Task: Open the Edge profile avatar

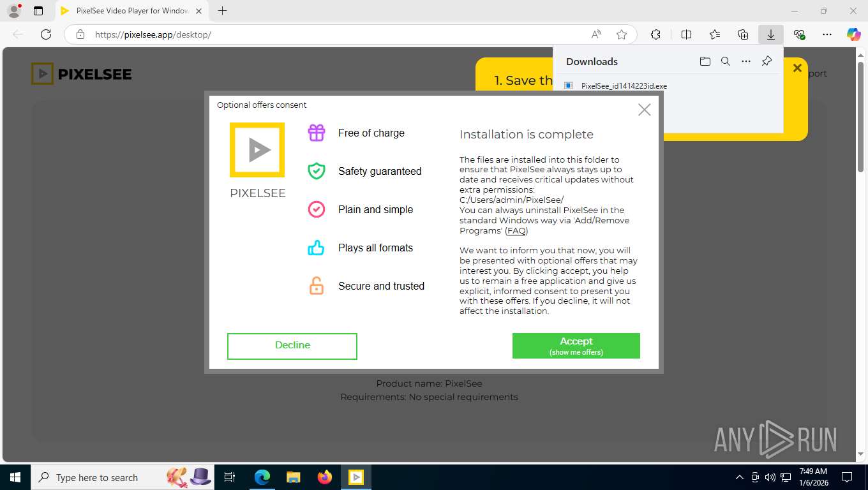Action: (13, 11)
